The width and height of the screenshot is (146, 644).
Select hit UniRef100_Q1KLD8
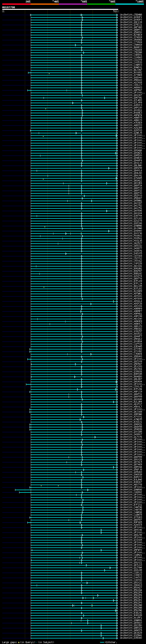pos(131,570)
